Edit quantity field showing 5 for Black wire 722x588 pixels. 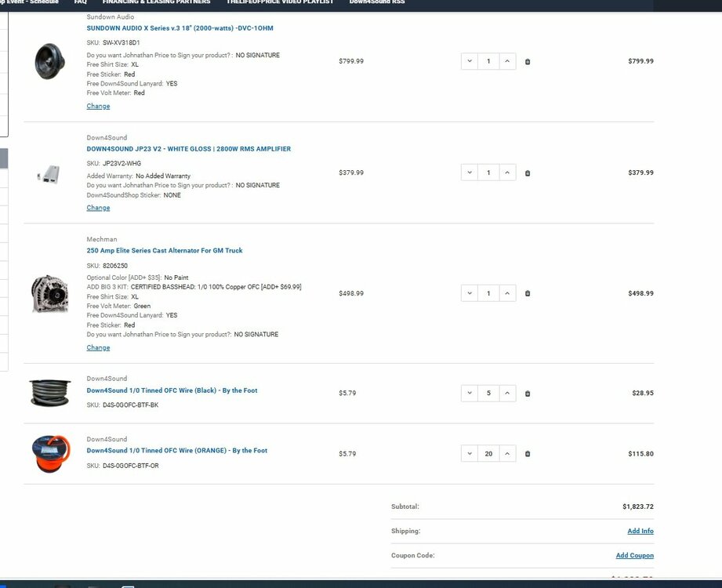[x=488, y=394]
